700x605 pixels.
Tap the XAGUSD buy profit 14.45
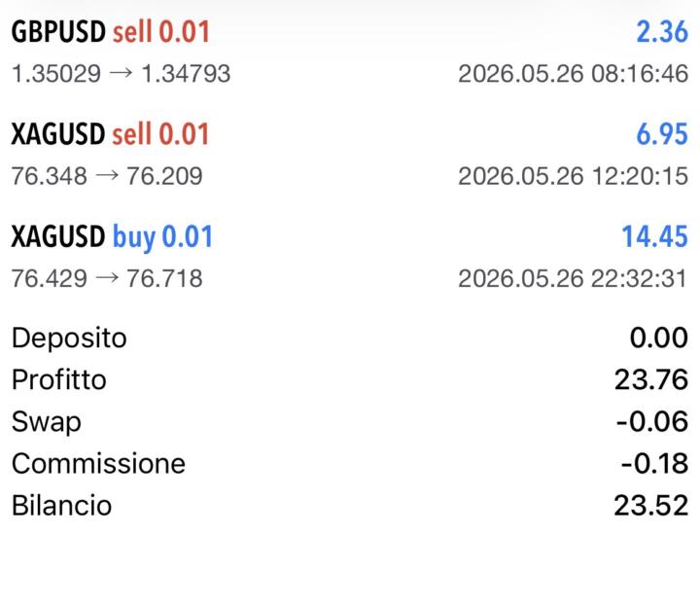tap(655, 236)
